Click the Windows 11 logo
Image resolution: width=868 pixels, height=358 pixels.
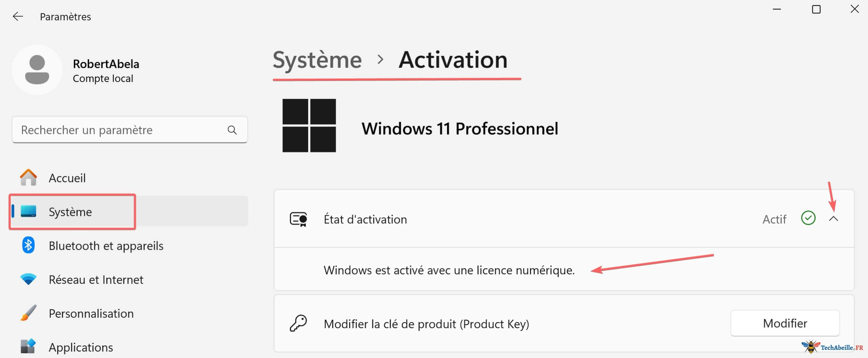(x=309, y=125)
